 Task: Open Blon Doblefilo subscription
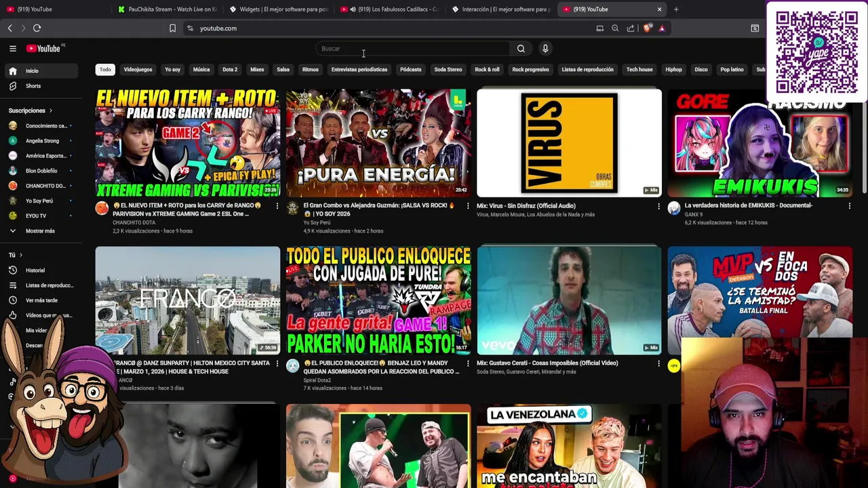[x=41, y=171]
